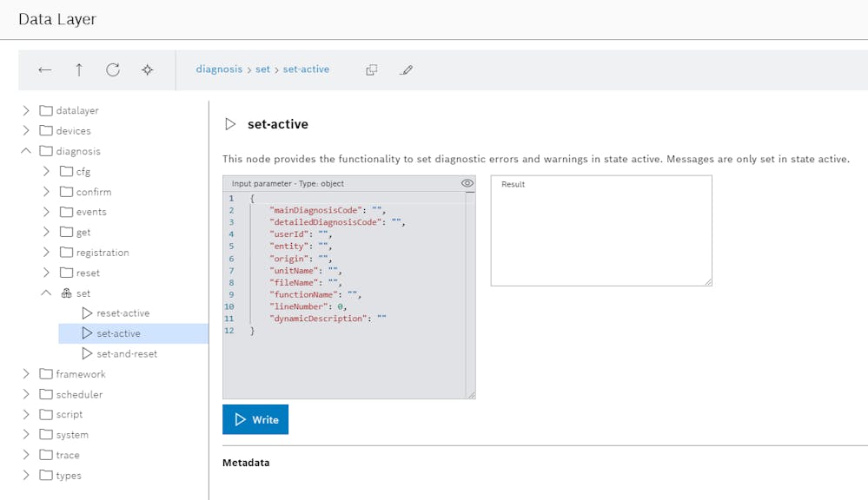Screen dimensions: 868x500
Task: Click the dynamicDescription line in editor
Action: click(x=328, y=319)
